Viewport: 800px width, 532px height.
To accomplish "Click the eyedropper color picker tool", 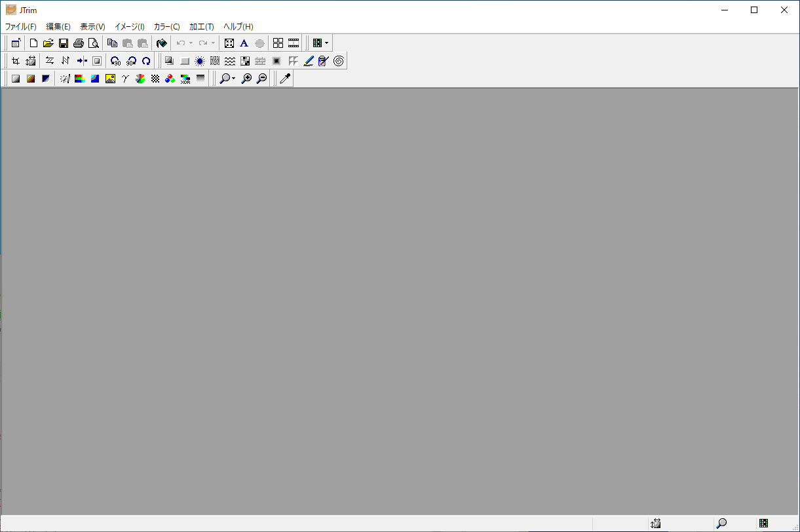I will click(284, 79).
